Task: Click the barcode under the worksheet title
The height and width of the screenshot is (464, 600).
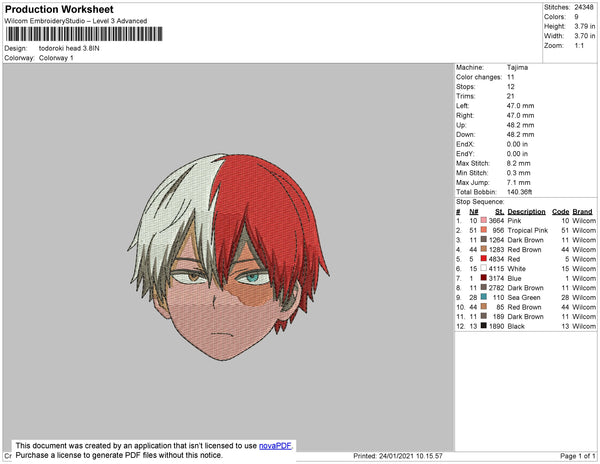Action: 84,34
